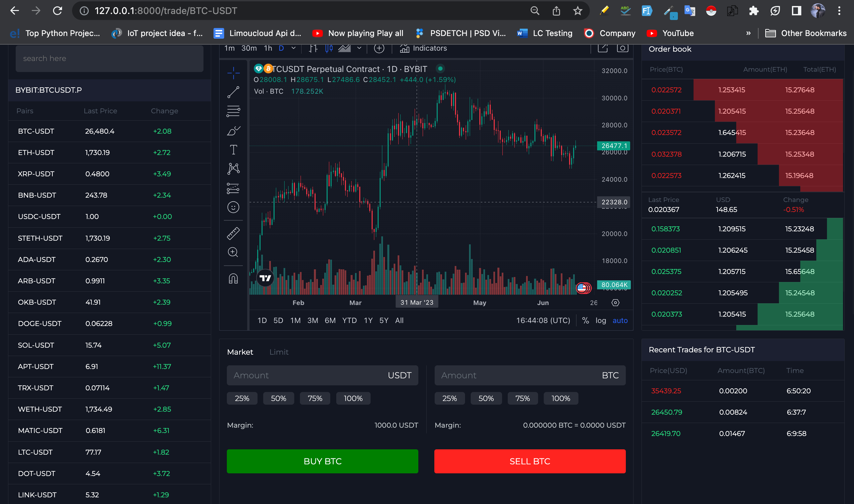Open the Chrome three-dot menu
Screen dimensions: 854x504
[x=839, y=11]
